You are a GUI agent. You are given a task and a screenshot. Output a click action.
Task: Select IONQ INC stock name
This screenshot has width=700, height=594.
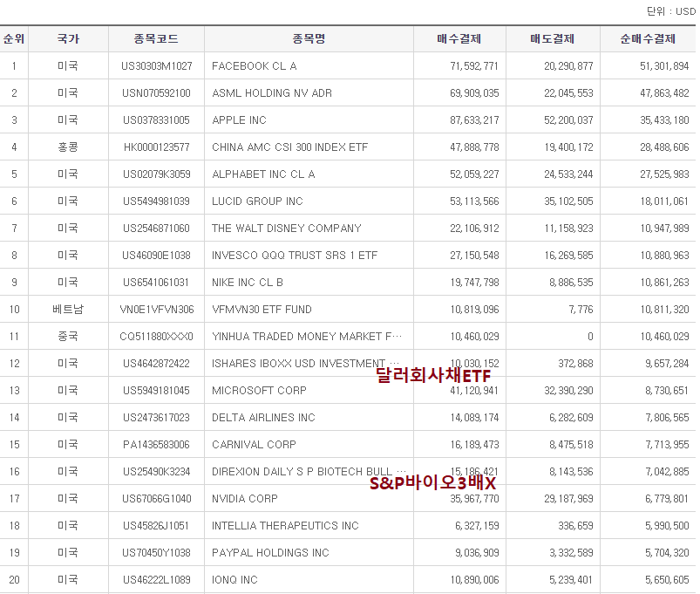[234, 579]
